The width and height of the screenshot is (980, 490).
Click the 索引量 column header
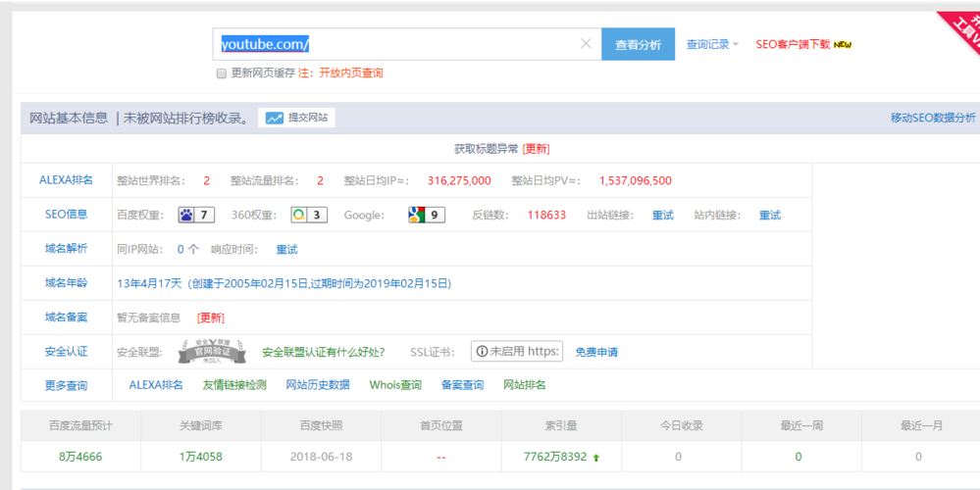pyautogui.click(x=561, y=425)
